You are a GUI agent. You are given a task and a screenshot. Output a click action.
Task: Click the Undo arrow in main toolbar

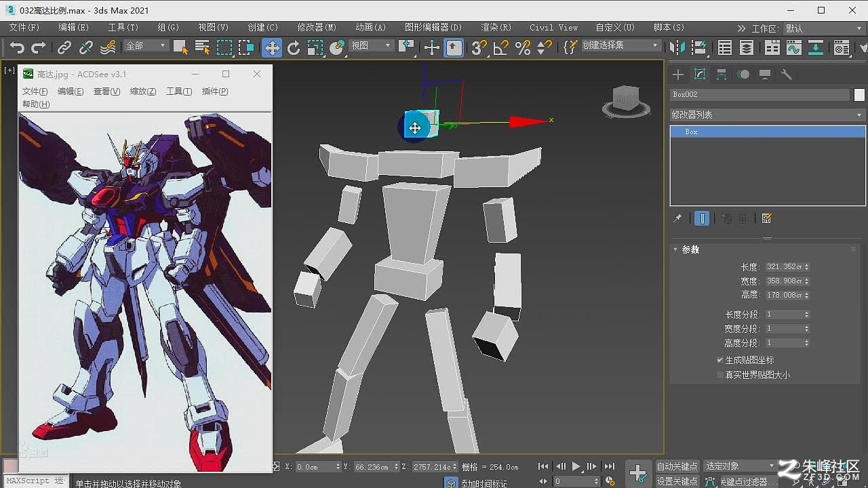pyautogui.click(x=18, y=47)
